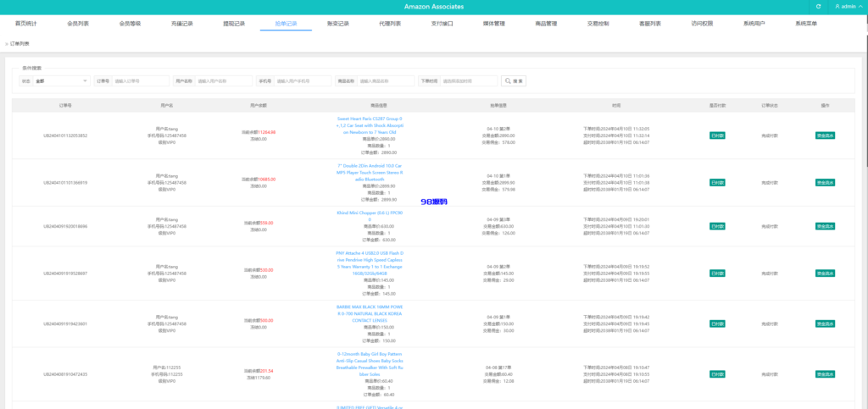Screen dimensions: 868x409
Task: Click 资金流水 for order UB2404091920018696
Action: pos(825,226)
